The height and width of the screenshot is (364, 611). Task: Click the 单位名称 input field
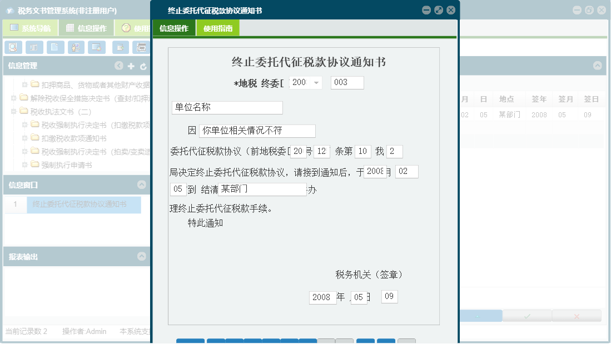click(227, 107)
